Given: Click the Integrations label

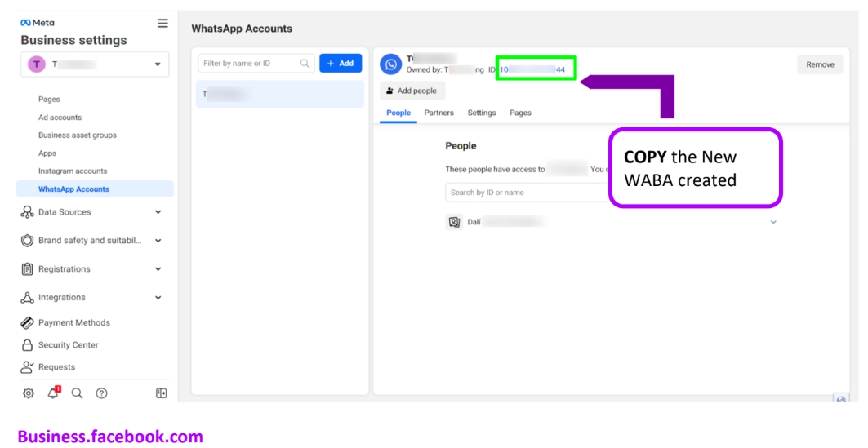Looking at the screenshot, I should [x=62, y=298].
